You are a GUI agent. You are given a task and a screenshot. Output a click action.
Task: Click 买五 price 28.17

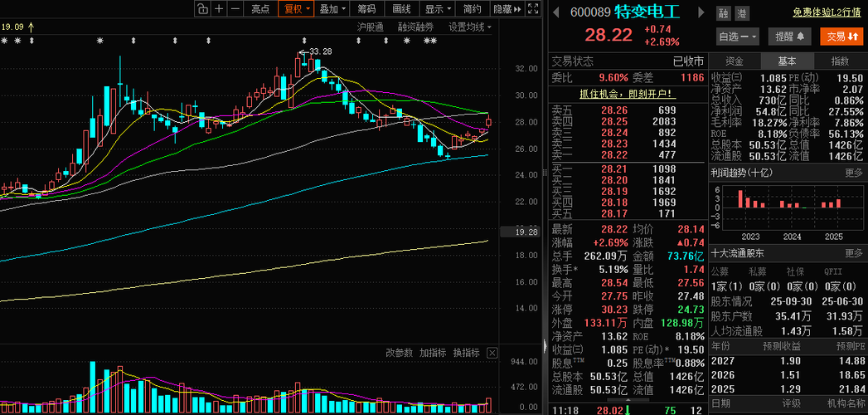pos(614,212)
